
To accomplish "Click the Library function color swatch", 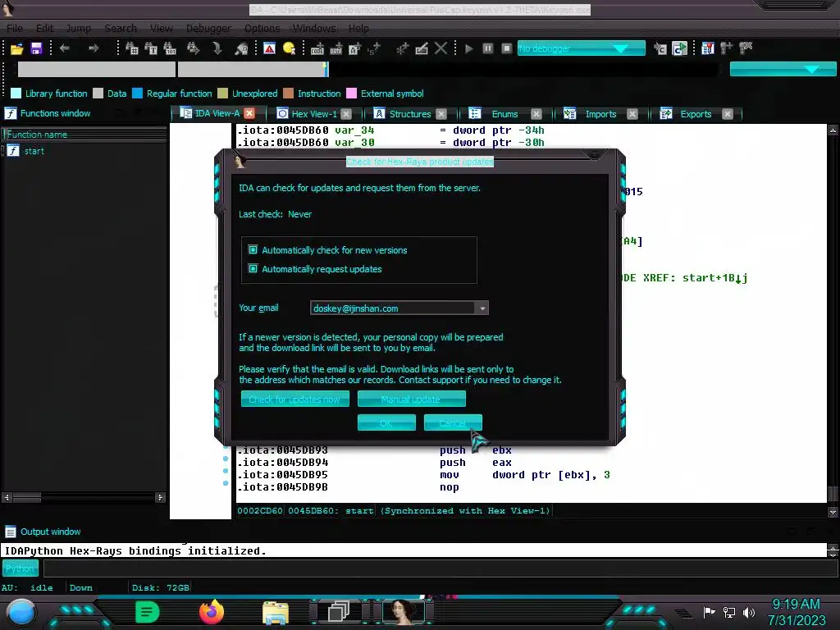I will pyautogui.click(x=16, y=94).
